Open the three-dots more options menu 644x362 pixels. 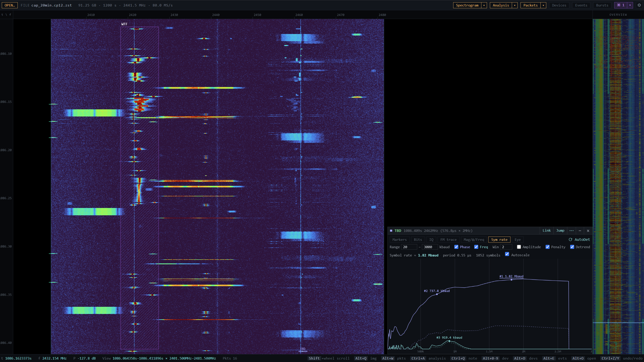(572, 231)
